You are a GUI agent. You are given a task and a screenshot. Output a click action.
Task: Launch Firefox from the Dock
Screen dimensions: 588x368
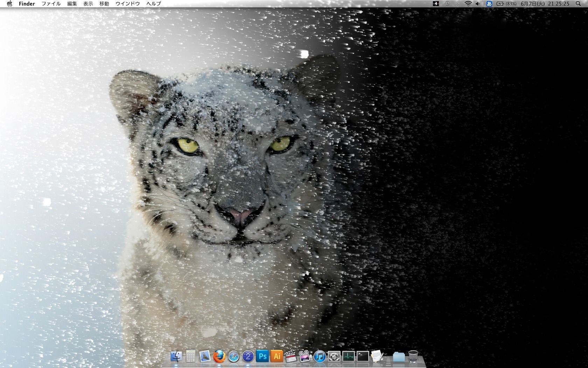219,356
